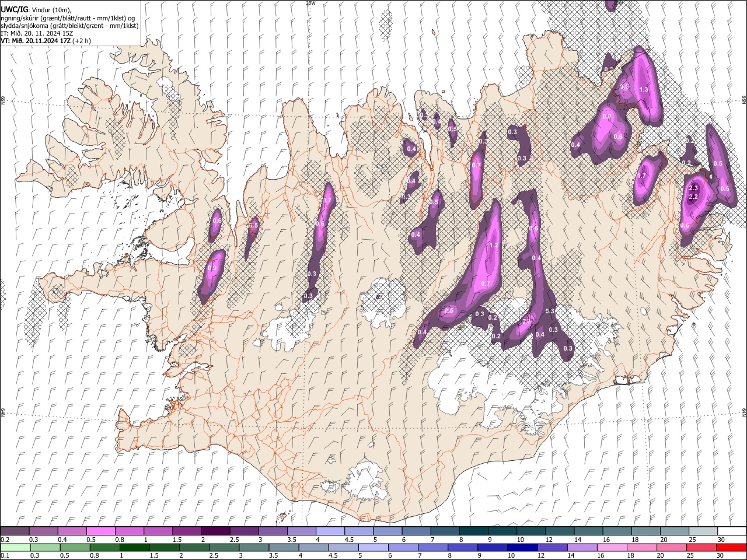Select upper scale swatch between 4 and 4.5
Viewport: 747px width, 560px height.
(x=330, y=531)
